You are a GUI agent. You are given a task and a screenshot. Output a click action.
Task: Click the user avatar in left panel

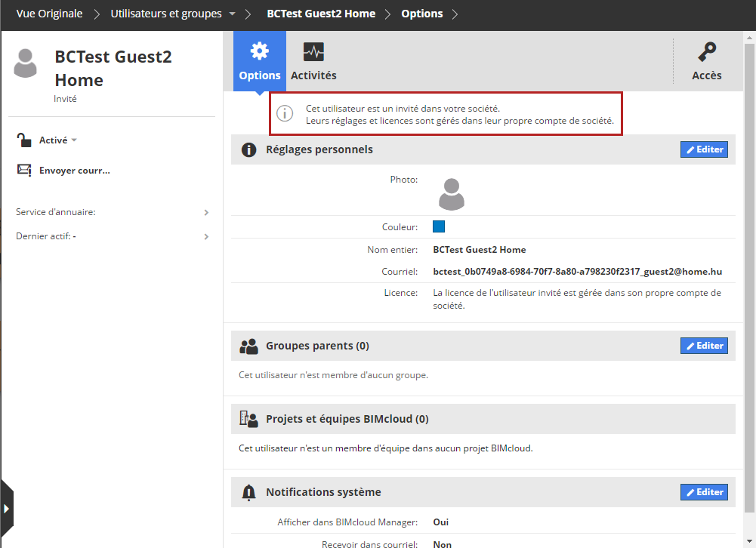pyautogui.click(x=26, y=63)
